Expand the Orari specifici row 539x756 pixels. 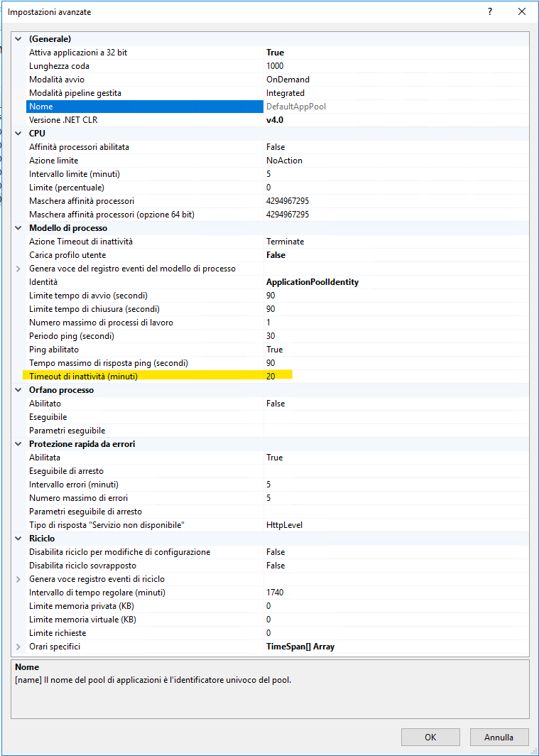click(18, 647)
